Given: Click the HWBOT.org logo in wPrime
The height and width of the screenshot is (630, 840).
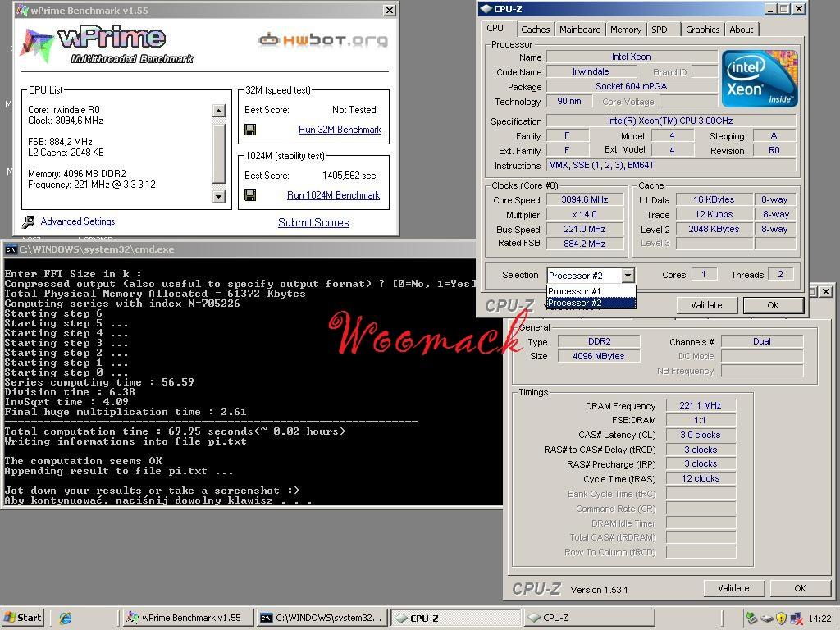Looking at the screenshot, I should pos(322,39).
